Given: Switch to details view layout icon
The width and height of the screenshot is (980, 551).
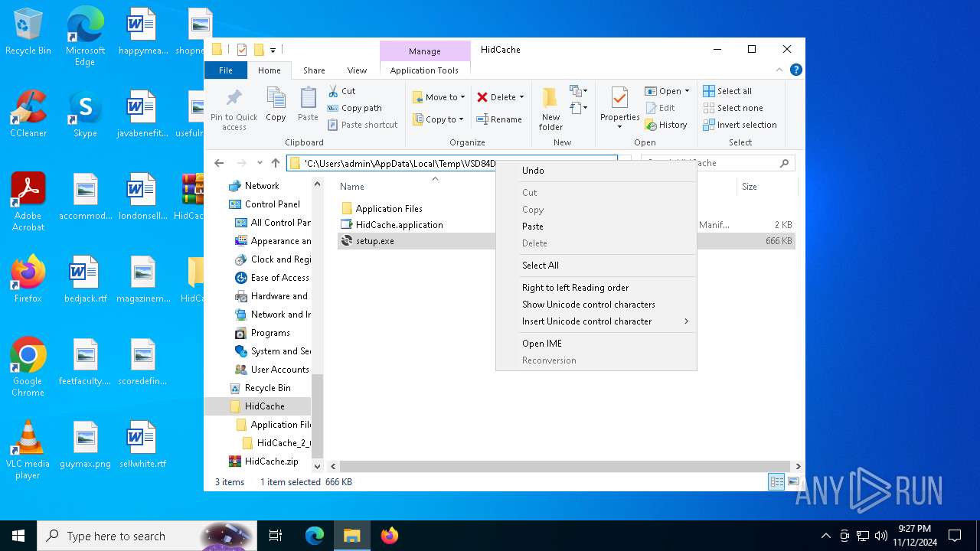Looking at the screenshot, I should click(776, 482).
